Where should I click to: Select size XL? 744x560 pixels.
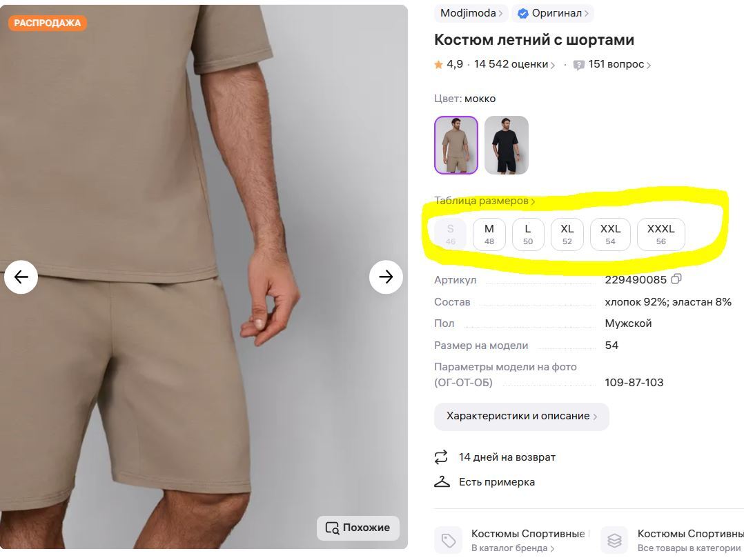tap(567, 234)
